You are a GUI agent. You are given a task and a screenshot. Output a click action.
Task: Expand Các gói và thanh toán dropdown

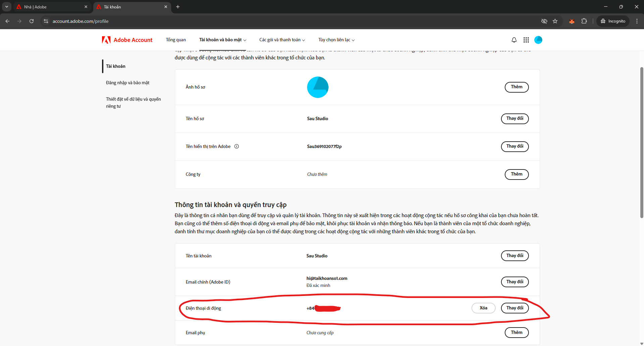click(x=282, y=40)
